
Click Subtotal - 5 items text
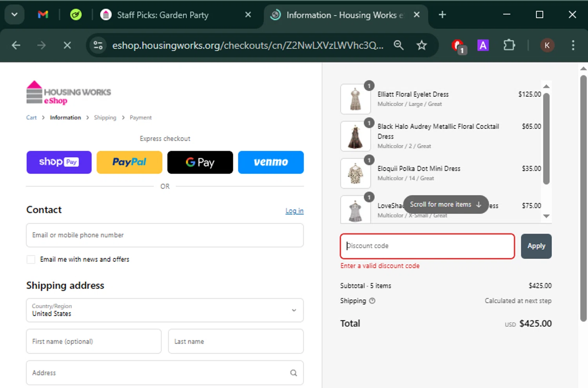(x=366, y=286)
